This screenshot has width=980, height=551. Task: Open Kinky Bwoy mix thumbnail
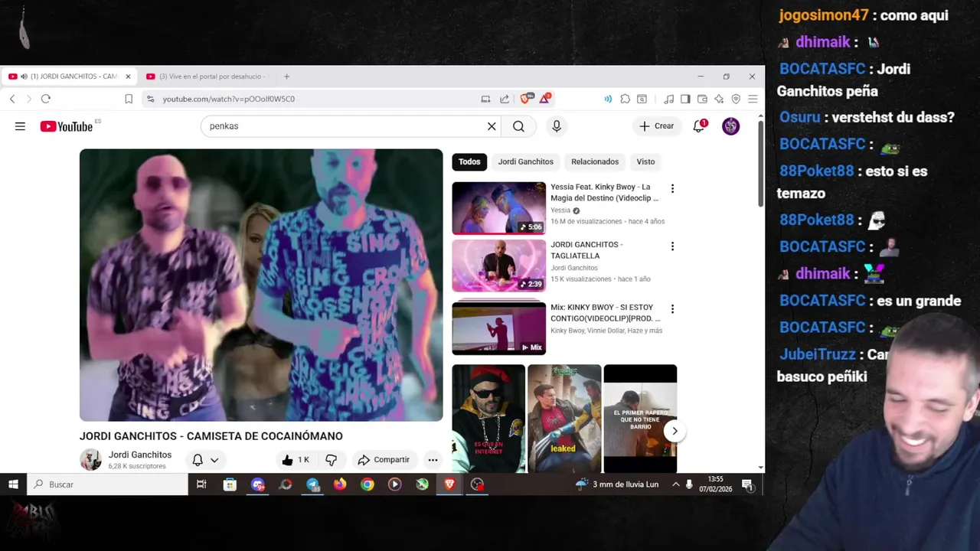498,328
